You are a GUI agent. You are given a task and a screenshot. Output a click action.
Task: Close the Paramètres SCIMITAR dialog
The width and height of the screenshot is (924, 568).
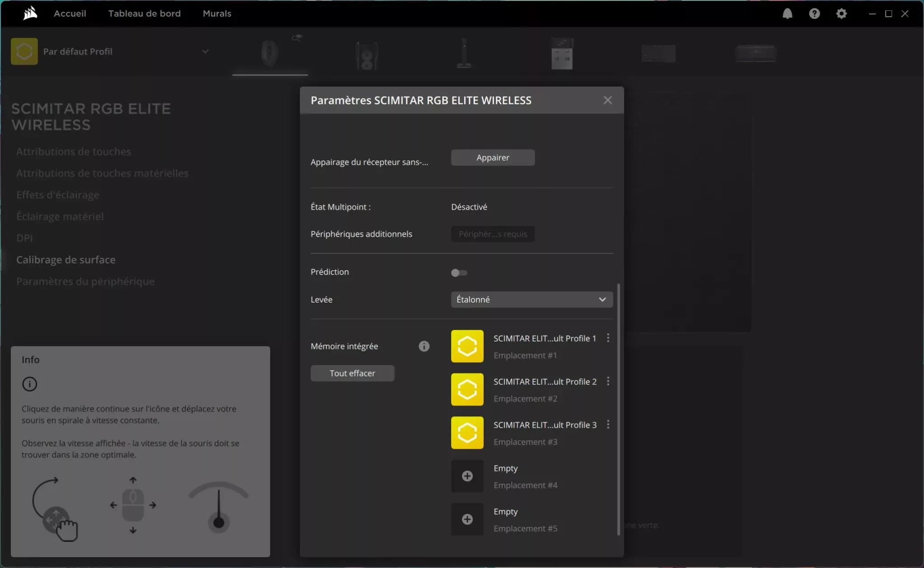[607, 100]
